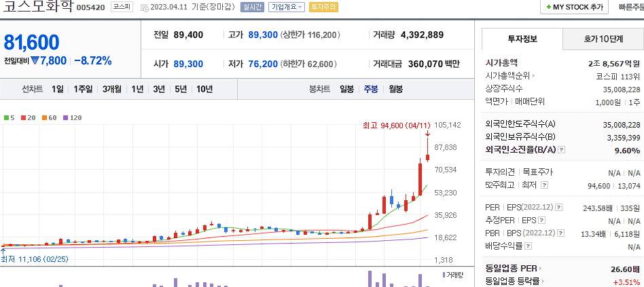
Task: Select 5년 line chart period
Action: click(x=181, y=90)
